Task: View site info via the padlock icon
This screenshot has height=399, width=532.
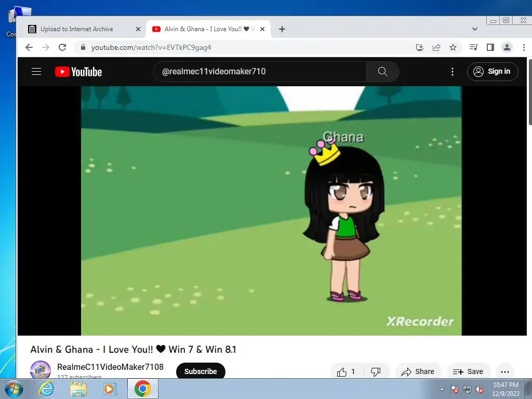Action: pos(83,47)
